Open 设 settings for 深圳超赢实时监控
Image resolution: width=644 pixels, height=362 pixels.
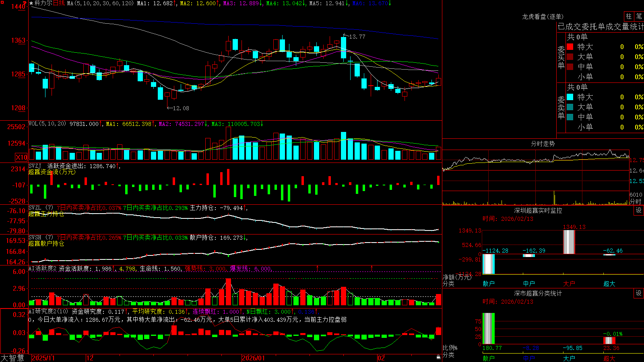[639, 210]
